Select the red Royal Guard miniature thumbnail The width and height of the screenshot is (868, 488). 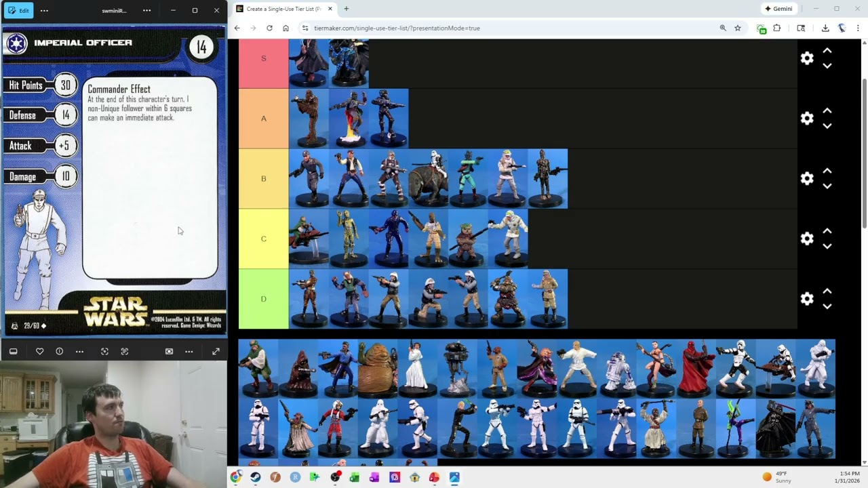pos(696,369)
